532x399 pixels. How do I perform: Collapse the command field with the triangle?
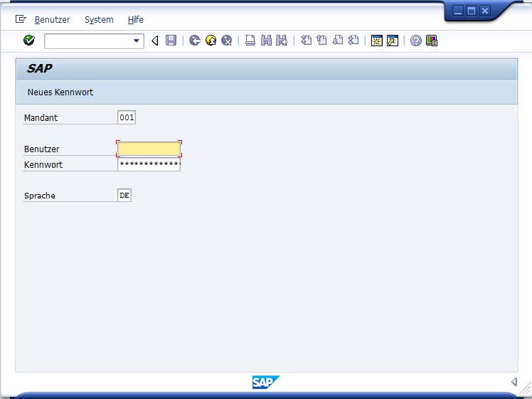pos(155,41)
